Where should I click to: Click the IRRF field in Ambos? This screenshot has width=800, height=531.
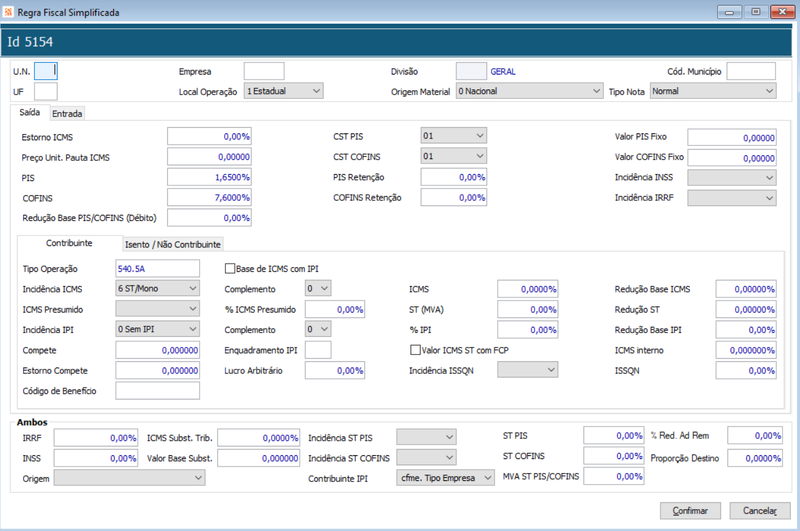click(96, 438)
